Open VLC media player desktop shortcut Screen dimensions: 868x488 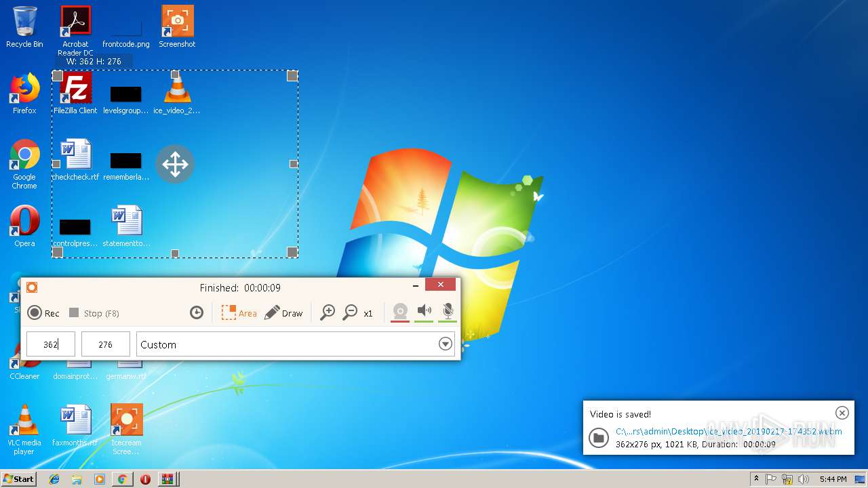coord(24,430)
